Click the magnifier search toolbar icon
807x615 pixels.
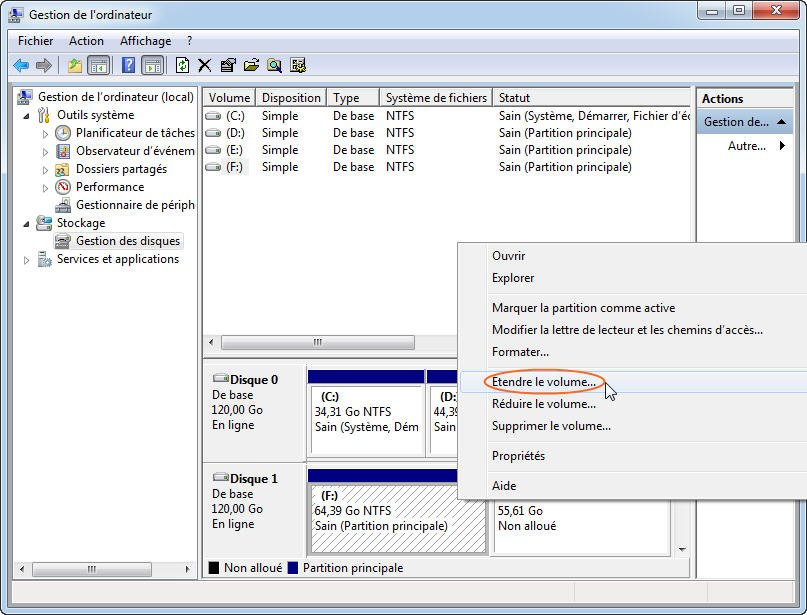pos(274,65)
